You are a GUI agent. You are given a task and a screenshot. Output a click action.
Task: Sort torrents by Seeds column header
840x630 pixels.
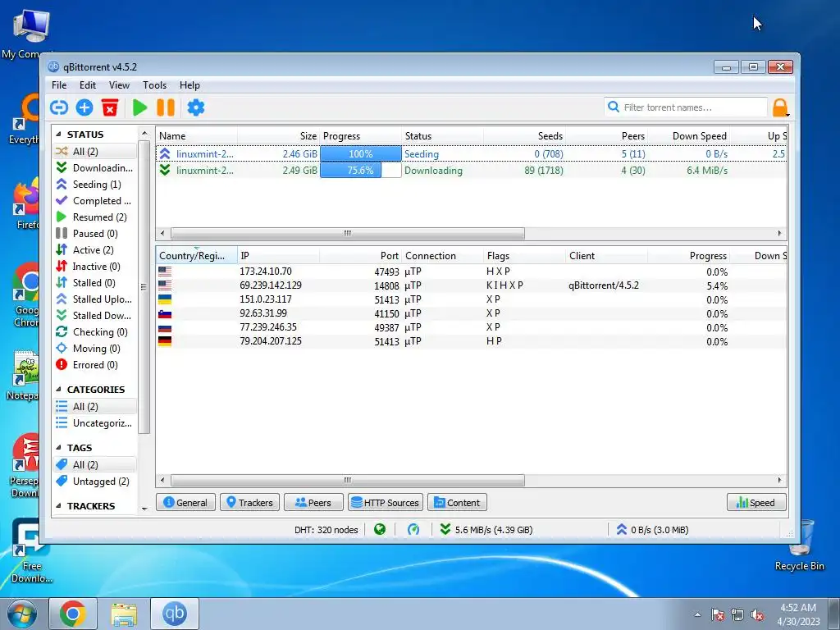tap(524, 136)
